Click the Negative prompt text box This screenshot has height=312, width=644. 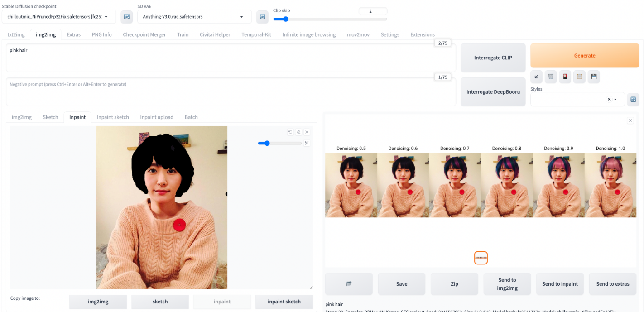pos(231,91)
